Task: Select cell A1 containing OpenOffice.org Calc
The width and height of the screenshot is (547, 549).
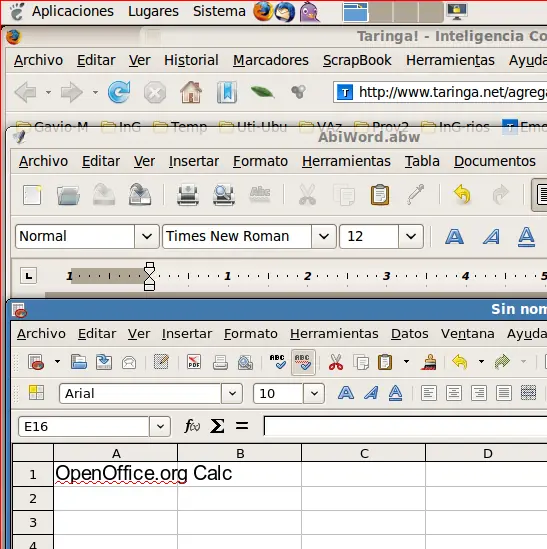Action: pyautogui.click(x=116, y=474)
